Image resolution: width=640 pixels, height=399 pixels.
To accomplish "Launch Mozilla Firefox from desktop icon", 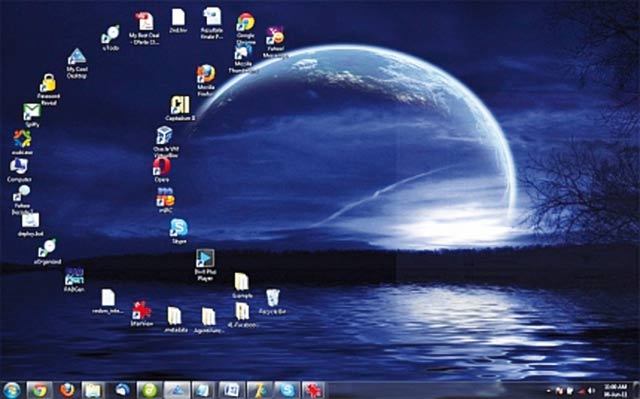I will click(x=206, y=80).
